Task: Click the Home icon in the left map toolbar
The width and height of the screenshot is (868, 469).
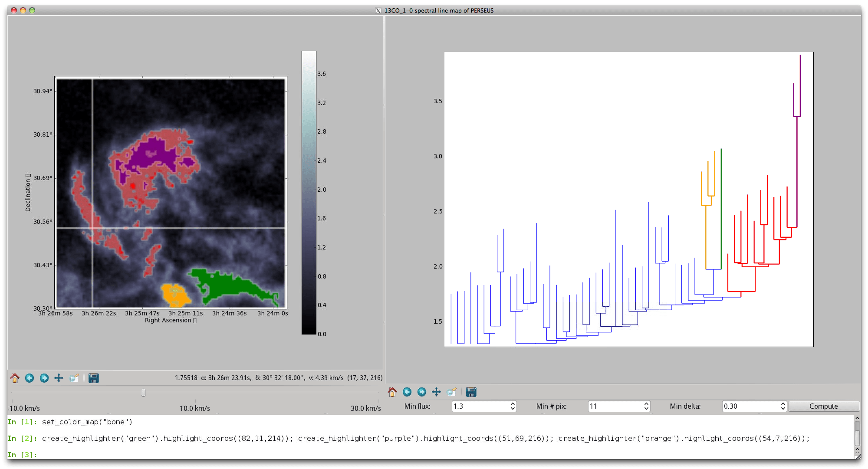Action: tap(15, 378)
